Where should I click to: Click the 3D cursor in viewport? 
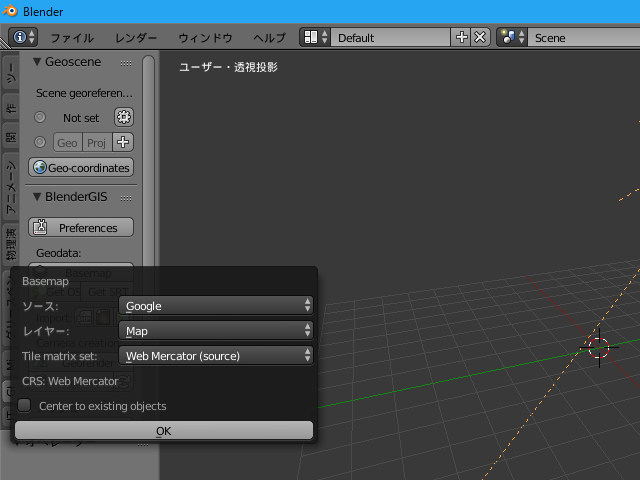(599, 348)
